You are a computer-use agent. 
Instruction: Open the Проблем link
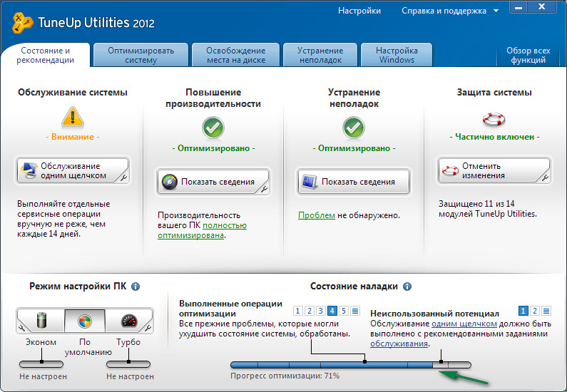click(x=317, y=215)
